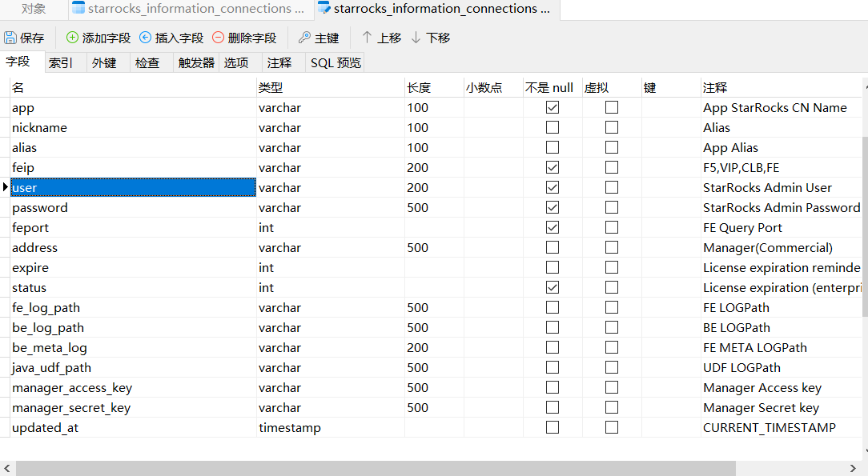Click comment 'CURRENT_TIMESTAMP'

click(770, 428)
